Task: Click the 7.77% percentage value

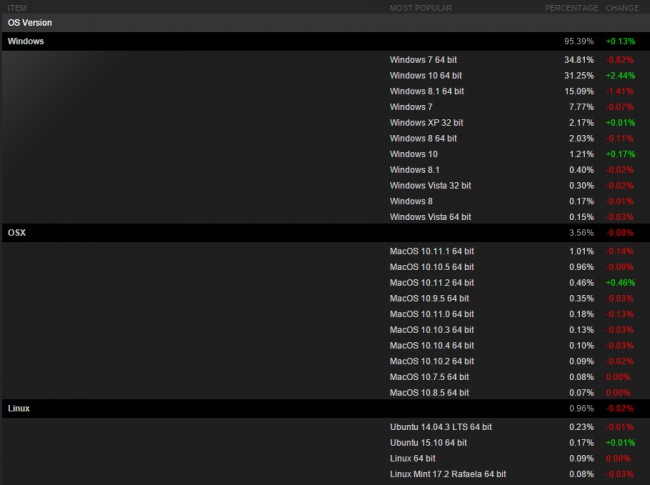Action: [x=581, y=107]
